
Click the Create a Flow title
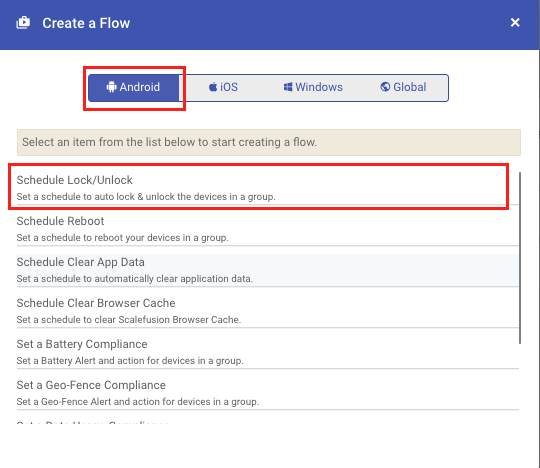tap(86, 23)
